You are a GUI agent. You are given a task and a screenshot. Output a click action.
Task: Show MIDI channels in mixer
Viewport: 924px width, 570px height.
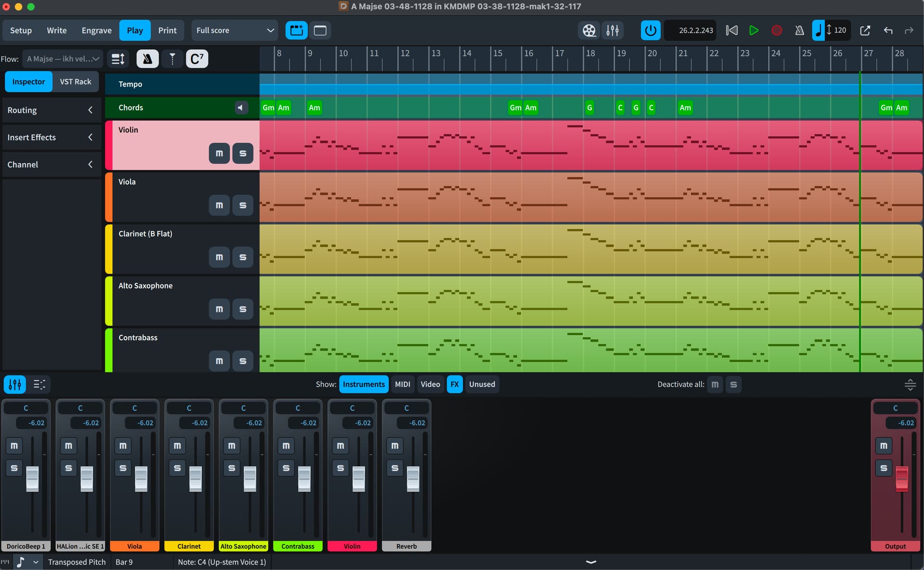click(402, 384)
